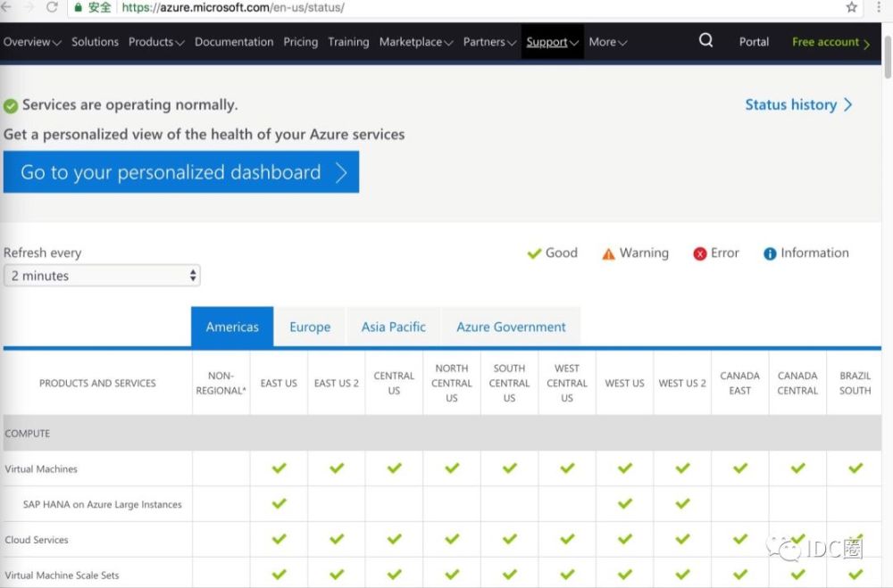Viewport: 893px width, 588px height.
Task: Open Documentation in the navigation bar
Action: click(234, 42)
